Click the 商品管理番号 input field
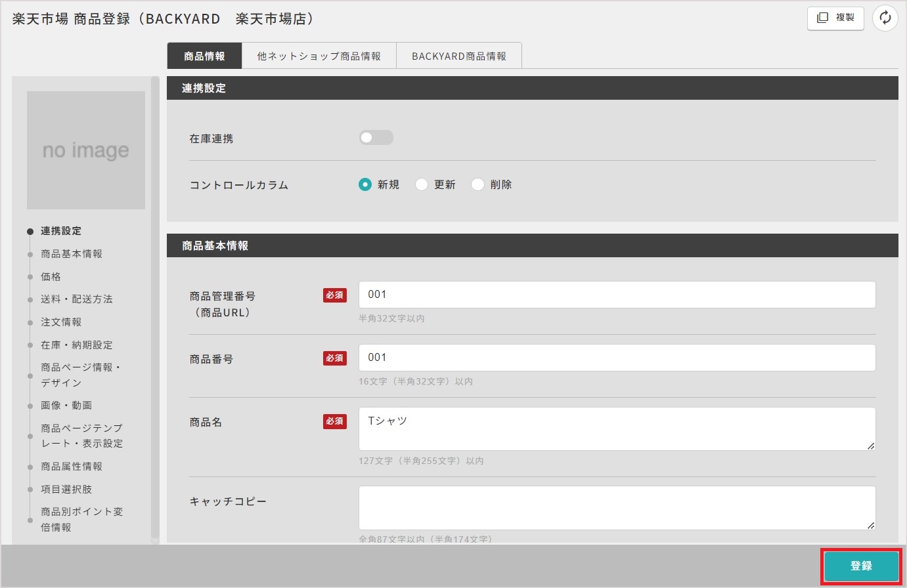Screen dimensions: 907x588 (617, 295)
